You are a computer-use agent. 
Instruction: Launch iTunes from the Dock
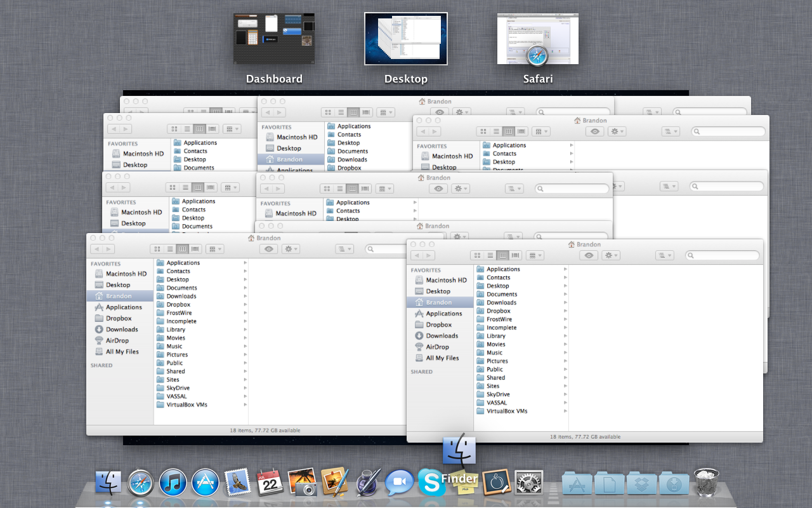coord(173,483)
